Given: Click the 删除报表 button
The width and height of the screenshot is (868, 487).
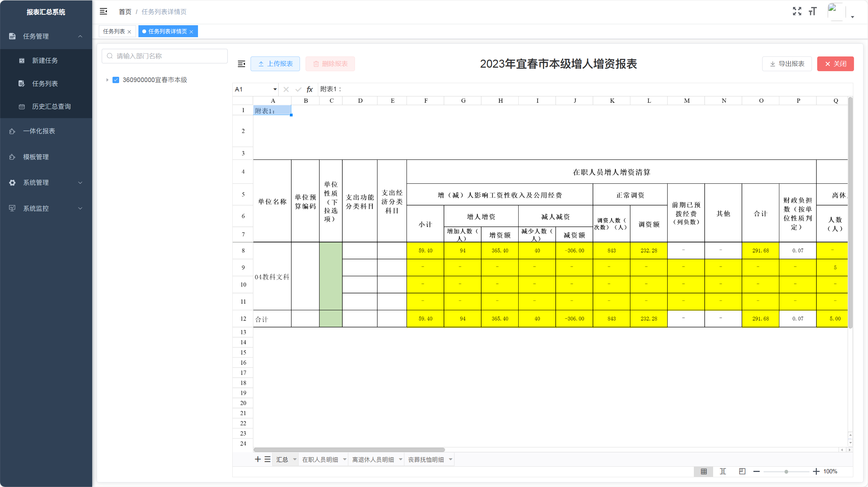Looking at the screenshot, I should tap(330, 64).
